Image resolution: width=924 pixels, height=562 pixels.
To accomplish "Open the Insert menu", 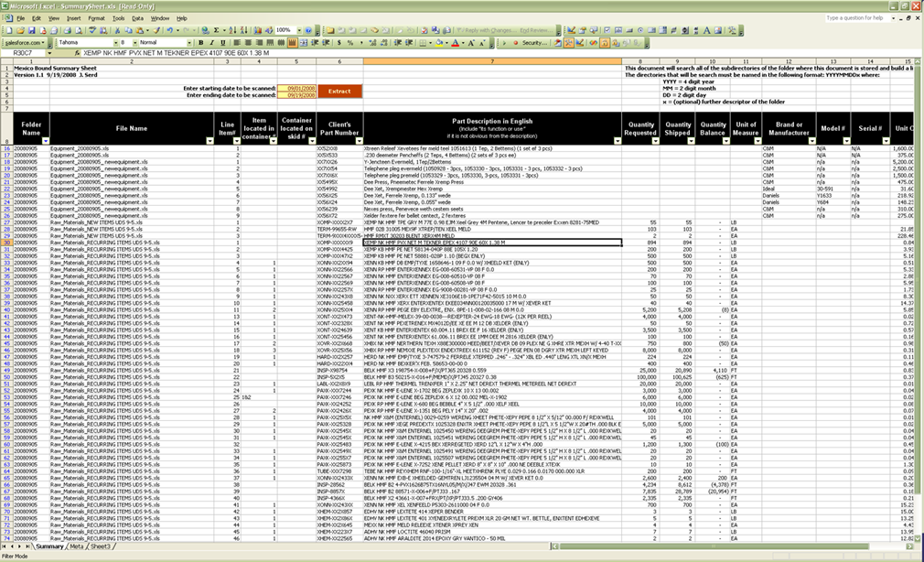I will (74, 18).
